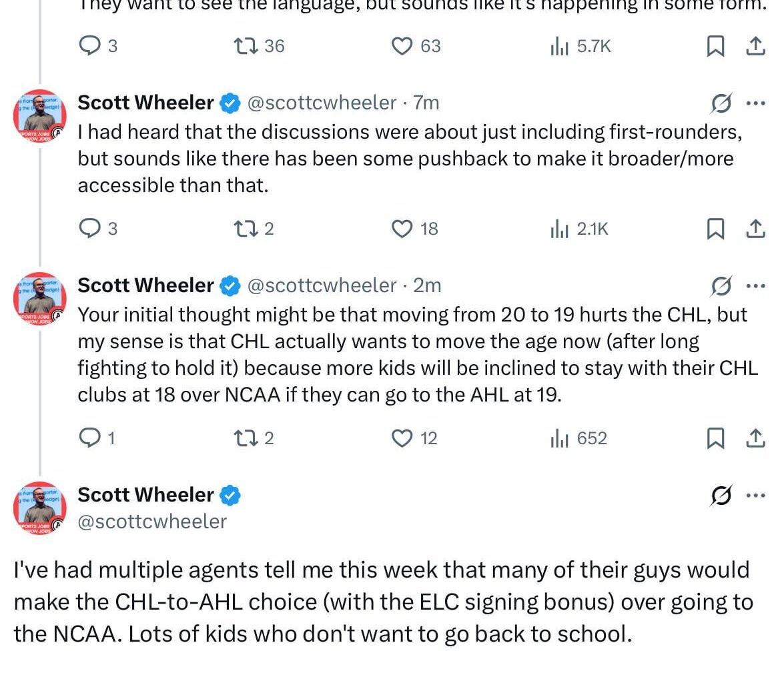This screenshot has width=784, height=683.
Task: Click Scott Wheeler avatar on 2m tweet
Action: tap(40, 297)
